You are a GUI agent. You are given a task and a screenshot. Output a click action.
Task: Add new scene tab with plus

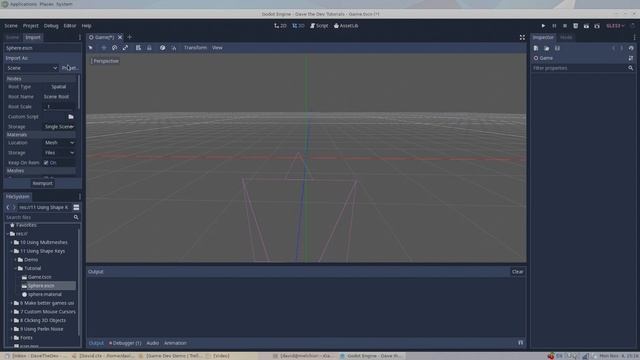pos(130,37)
